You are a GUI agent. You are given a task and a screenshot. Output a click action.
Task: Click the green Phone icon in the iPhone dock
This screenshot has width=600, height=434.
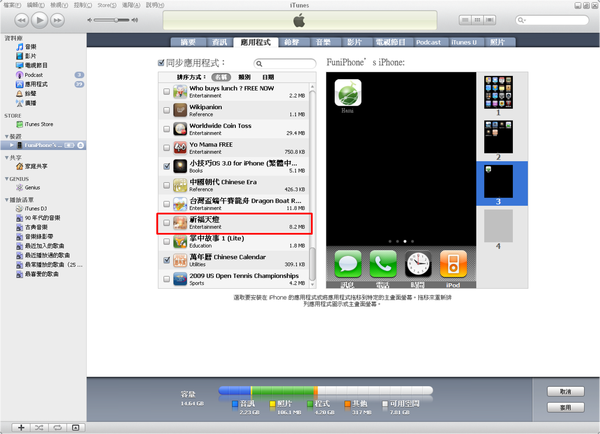tap(383, 264)
